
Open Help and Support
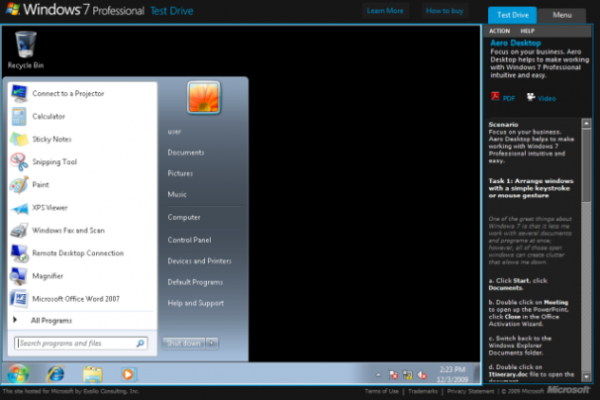click(x=196, y=303)
